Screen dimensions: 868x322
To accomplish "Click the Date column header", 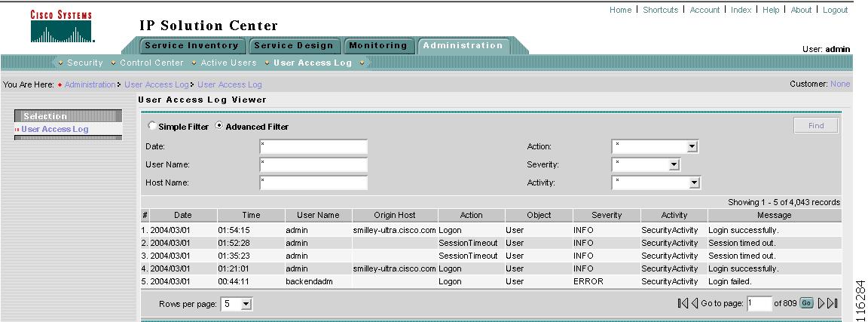I will click(x=183, y=215).
